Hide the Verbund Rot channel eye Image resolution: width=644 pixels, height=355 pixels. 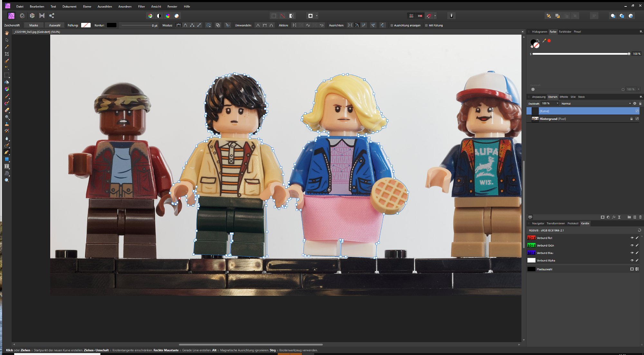pos(632,238)
